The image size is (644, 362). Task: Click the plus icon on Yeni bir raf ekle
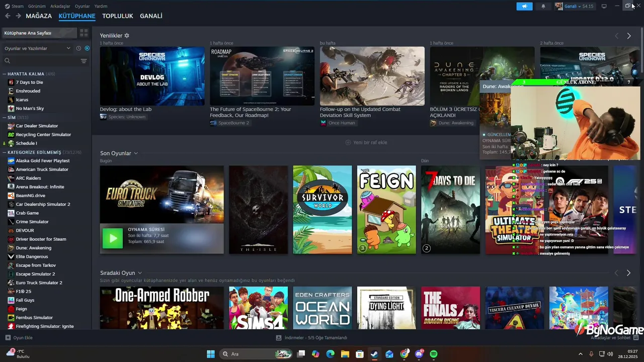pyautogui.click(x=348, y=142)
